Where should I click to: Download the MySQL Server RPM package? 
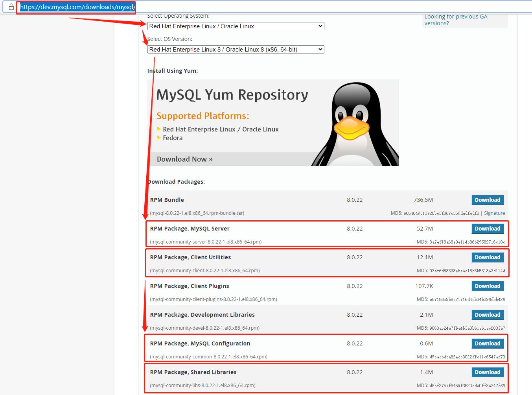487,229
